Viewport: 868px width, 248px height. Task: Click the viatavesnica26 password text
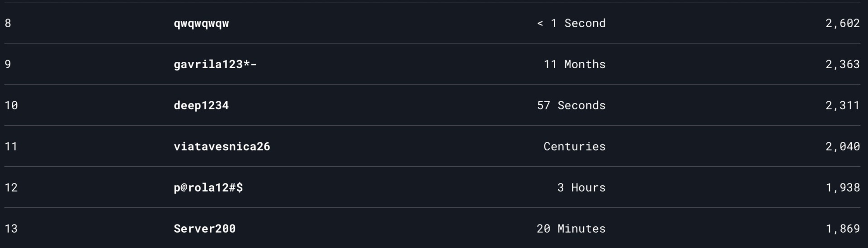click(x=222, y=146)
